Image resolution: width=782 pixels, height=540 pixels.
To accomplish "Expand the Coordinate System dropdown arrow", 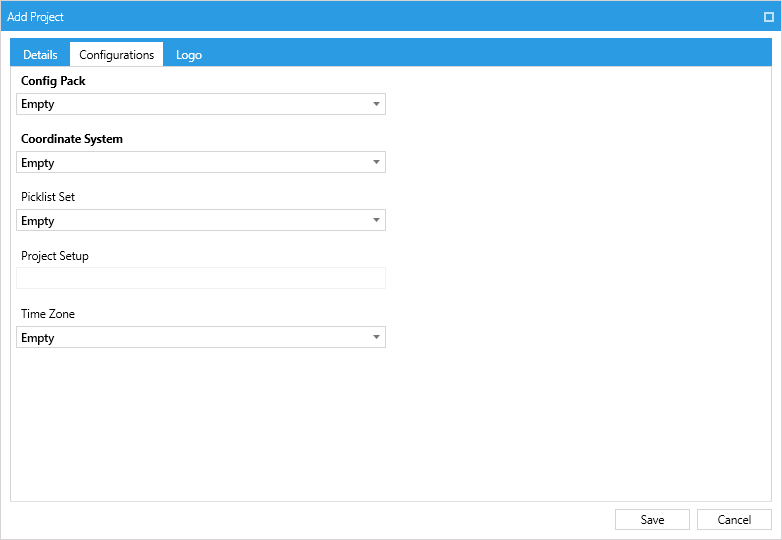I will (x=377, y=162).
